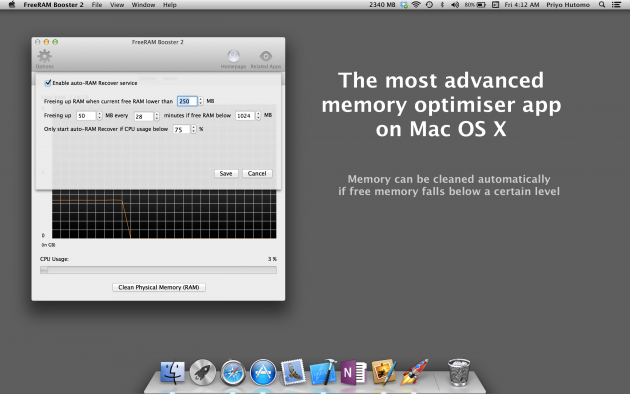Open the Priyo Hutomo user menu

(x=568, y=5)
